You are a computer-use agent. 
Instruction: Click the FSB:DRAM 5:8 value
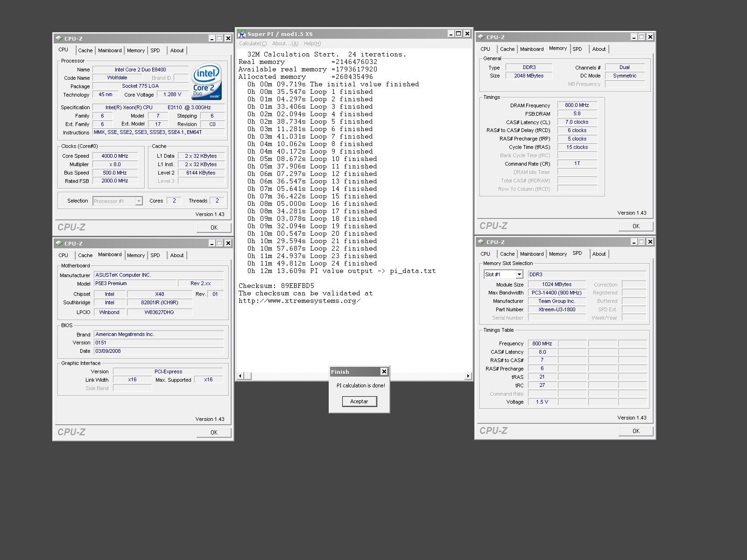pyautogui.click(x=577, y=113)
